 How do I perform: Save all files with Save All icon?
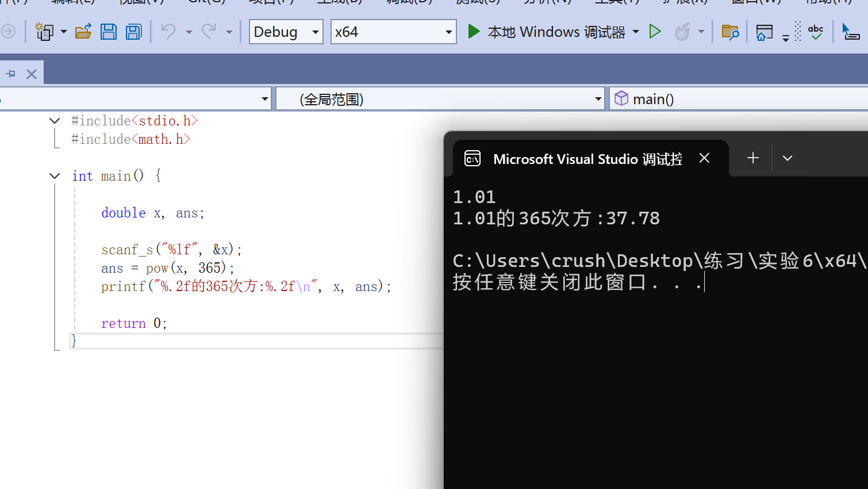(133, 32)
